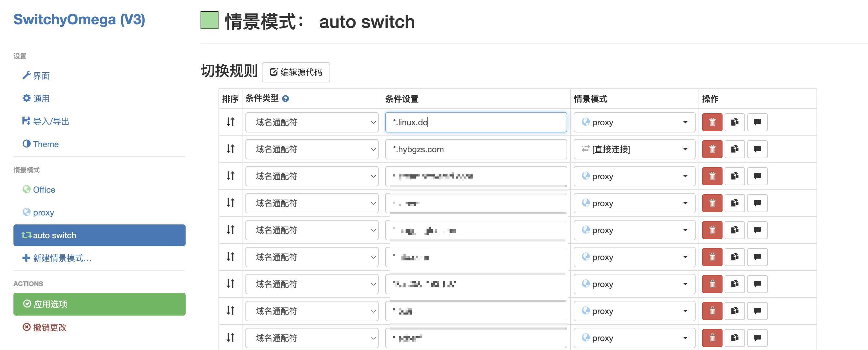Open condition type dropdown of eighth rule
Viewport: 868px width, 350px height.
(312, 311)
